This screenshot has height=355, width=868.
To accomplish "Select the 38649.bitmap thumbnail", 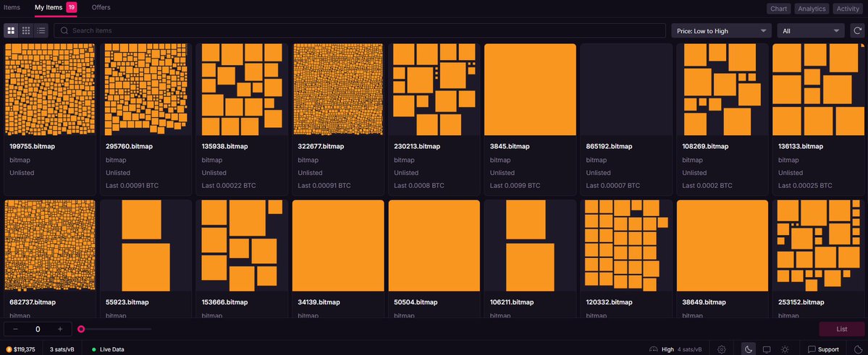I will 722,246.
